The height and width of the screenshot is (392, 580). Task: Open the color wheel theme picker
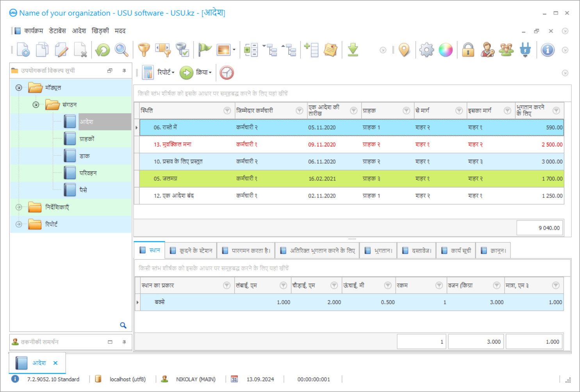(445, 50)
